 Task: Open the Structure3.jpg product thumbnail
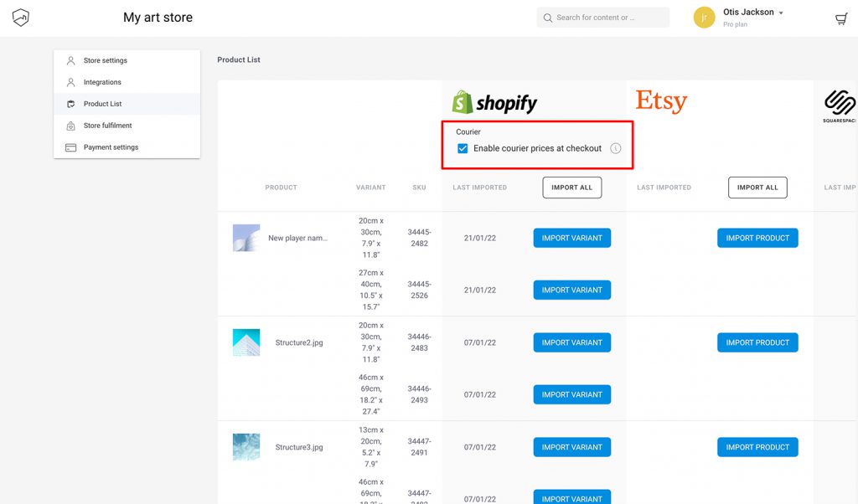coord(246,446)
